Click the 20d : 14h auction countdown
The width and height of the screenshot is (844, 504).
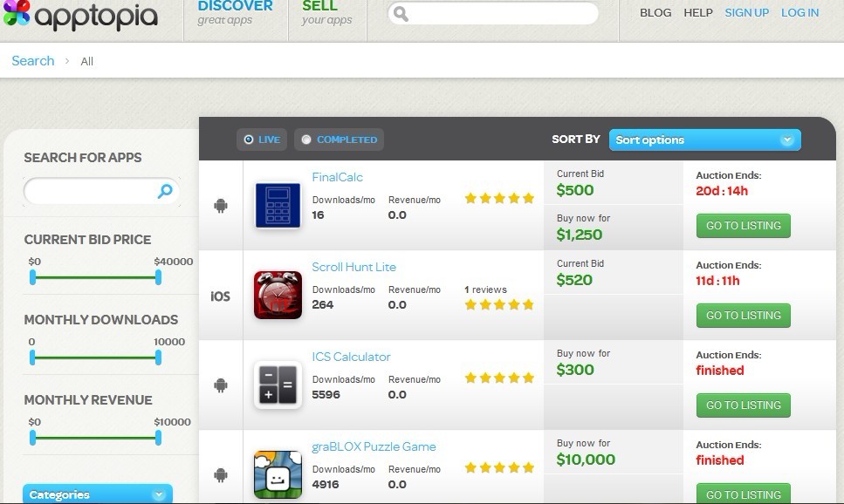[x=722, y=191]
